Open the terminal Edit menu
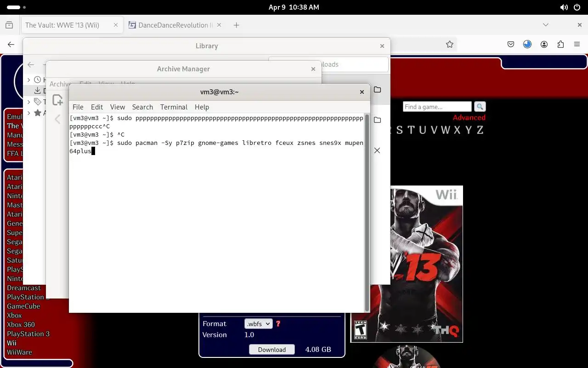The width and height of the screenshot is (588, 368). 97,107
